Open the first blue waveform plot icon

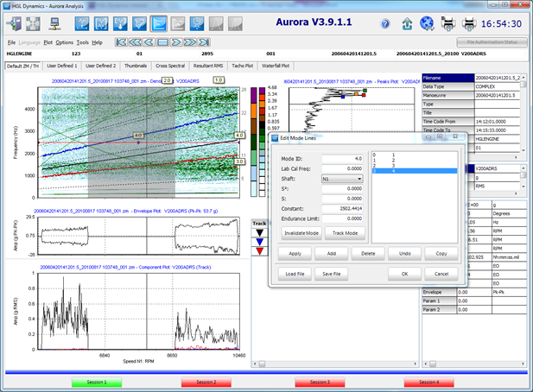pyautogui.click(x=82, y=24)
